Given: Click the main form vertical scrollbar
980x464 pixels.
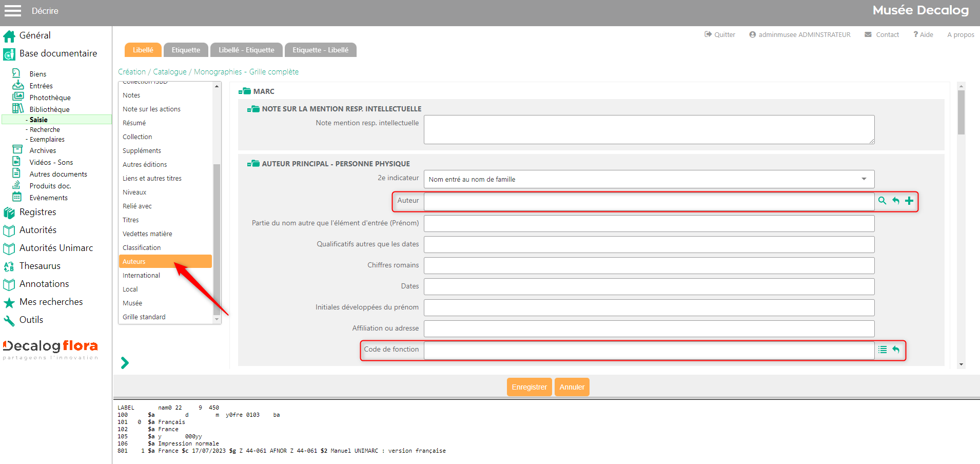Looking at the screenshot, I should [961, 113].
